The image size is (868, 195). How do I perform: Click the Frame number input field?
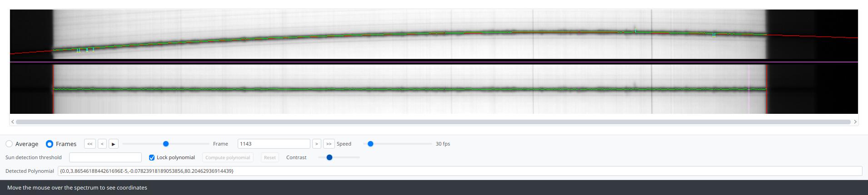click(274, 144)
